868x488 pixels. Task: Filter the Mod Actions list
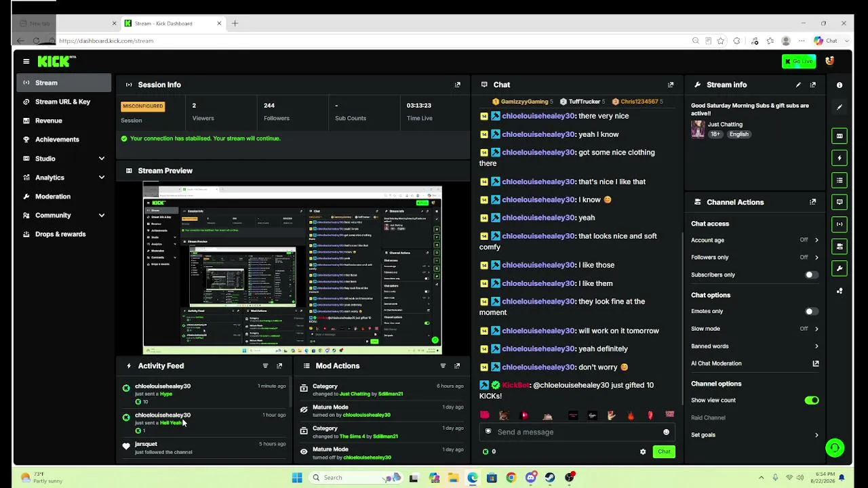click(443, 366)
